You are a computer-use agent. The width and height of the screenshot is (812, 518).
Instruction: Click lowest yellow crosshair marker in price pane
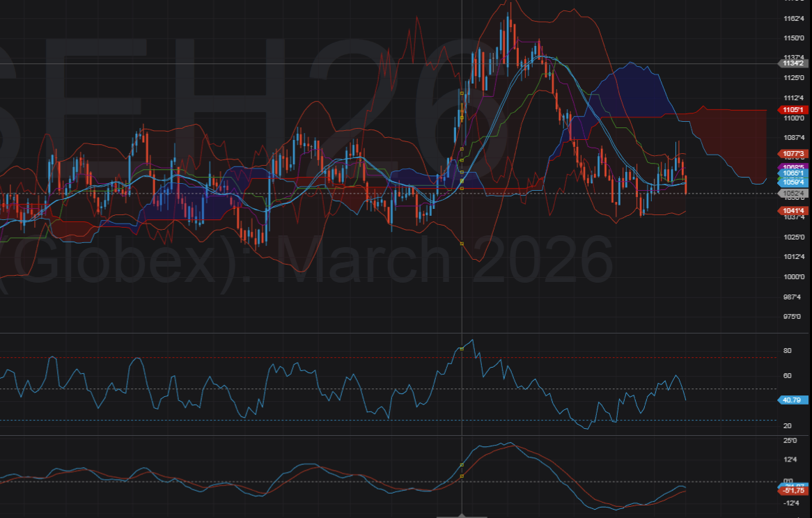(x=462, y=244)
